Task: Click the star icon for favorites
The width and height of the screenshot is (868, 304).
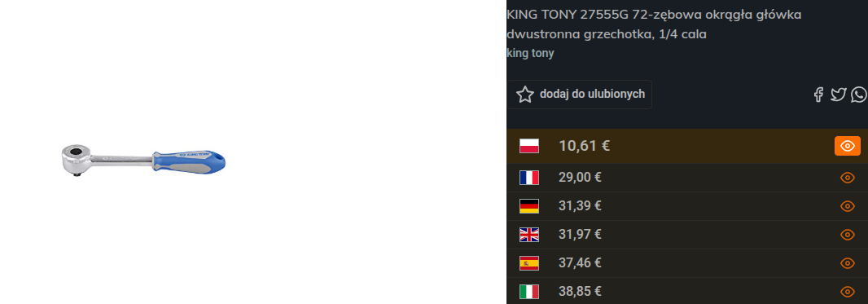Action: (x=524, y=95)
